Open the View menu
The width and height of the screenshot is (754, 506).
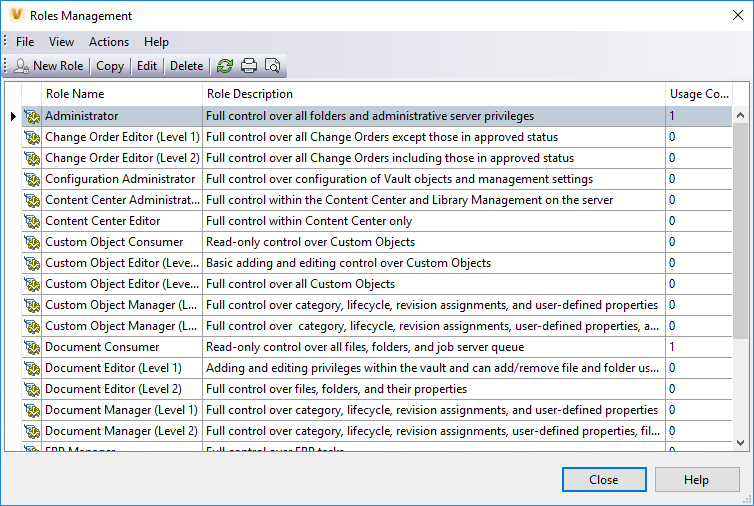coord(61,42)
